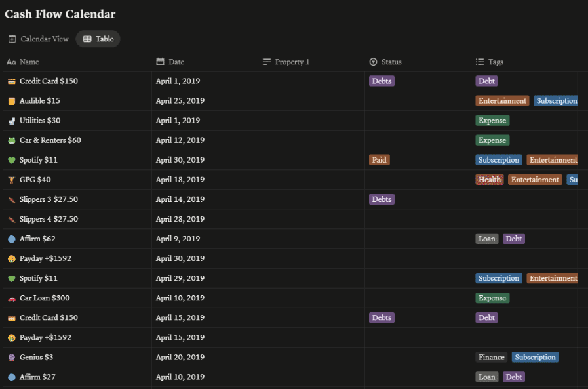This screenshot has width=588, height=389.
Task: Open the Status column header menu
Action: pyautogui.click(x=385, y=62)
